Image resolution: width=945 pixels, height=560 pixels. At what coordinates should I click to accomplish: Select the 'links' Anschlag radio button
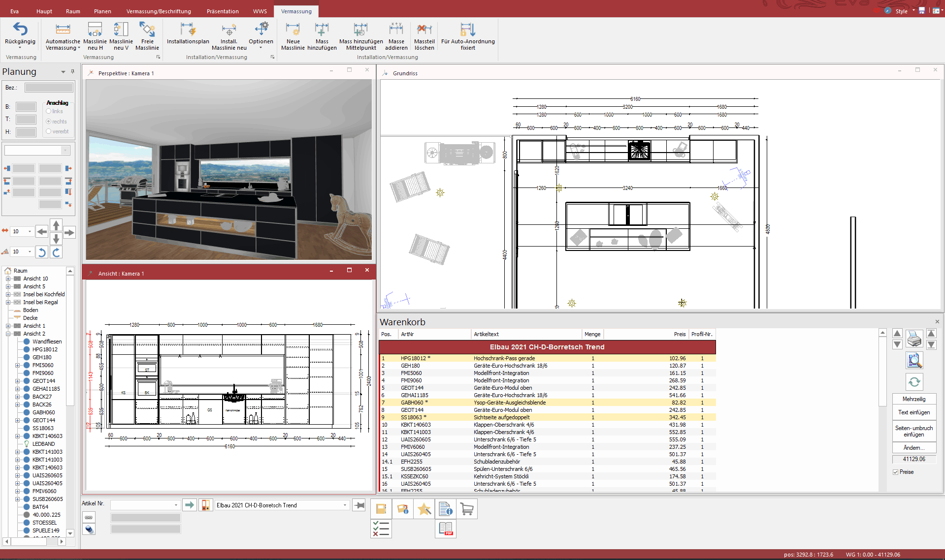[x=49, y=111]
